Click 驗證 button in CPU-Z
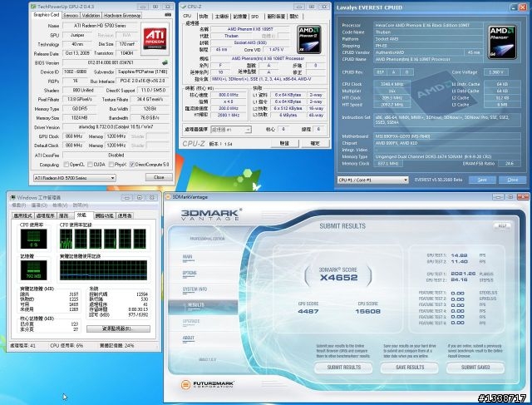The height and width of the screenshot is (405, 532). (284, 143)
